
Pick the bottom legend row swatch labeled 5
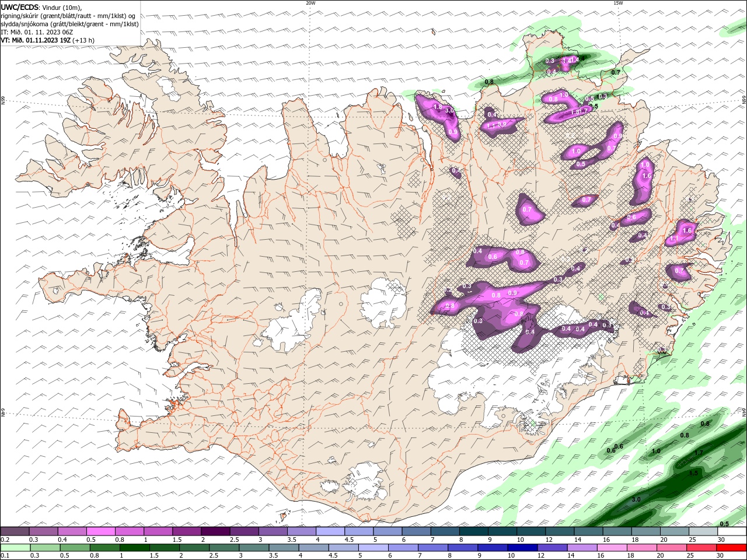pyautogui.click(x=373, y=548)
